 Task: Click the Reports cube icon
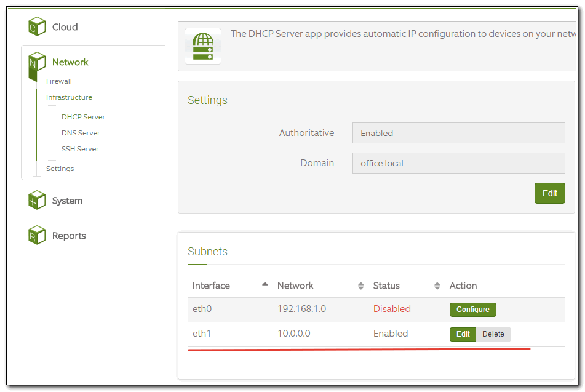[37, 235]
